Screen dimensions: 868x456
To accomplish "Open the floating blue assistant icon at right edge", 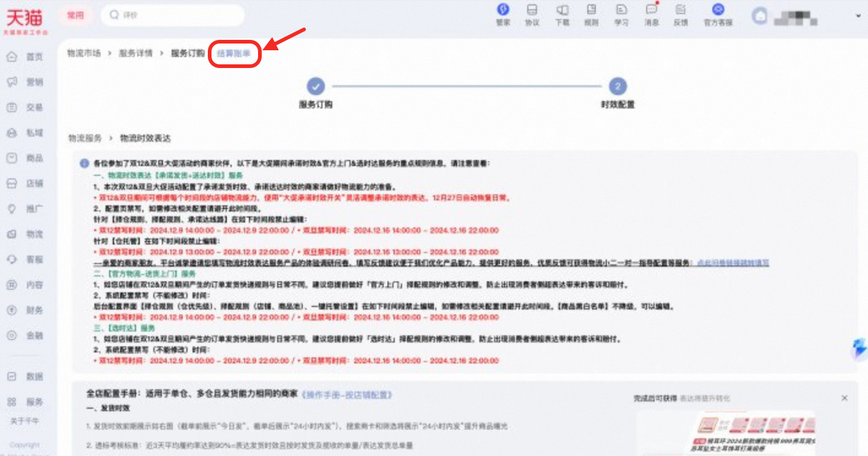I will (x=860, y=349).
